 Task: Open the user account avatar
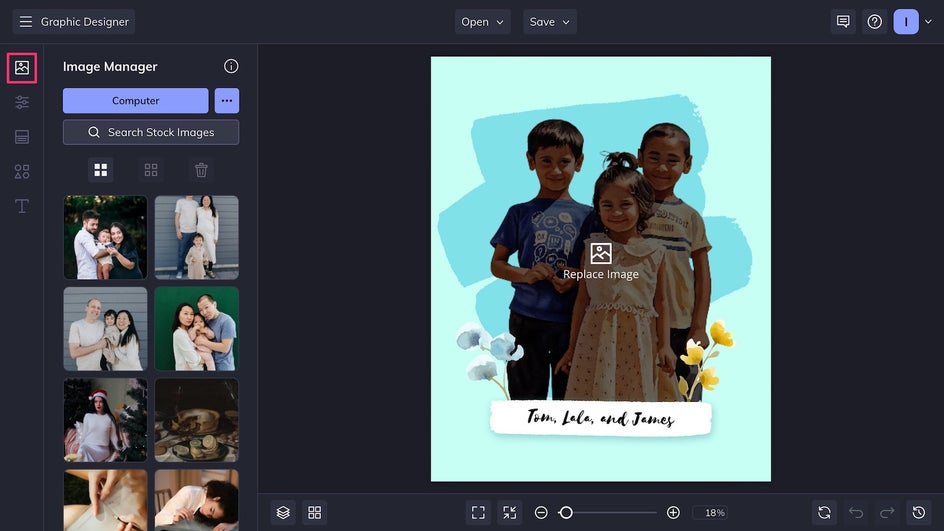pyautogui.click(x=906, y=22)
